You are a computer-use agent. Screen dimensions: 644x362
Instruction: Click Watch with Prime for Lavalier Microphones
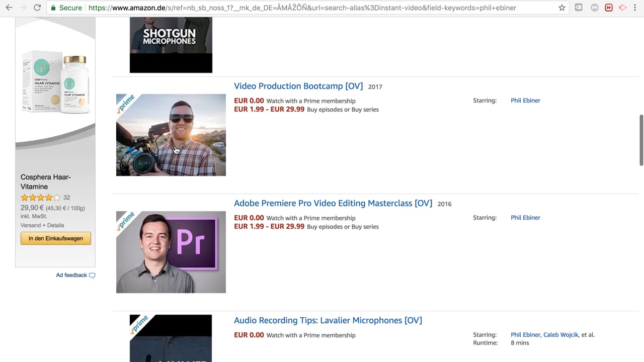[x=311, y=335]
